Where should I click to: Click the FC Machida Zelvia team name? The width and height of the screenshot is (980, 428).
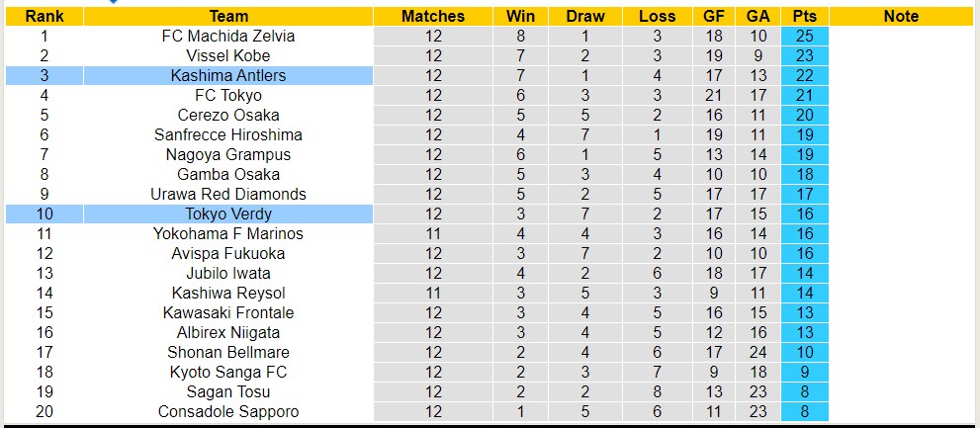point(228,36)
